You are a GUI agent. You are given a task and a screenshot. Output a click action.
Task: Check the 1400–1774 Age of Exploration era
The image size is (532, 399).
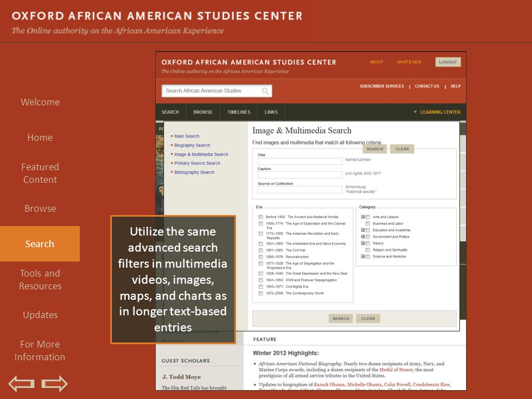click(260, 223)
